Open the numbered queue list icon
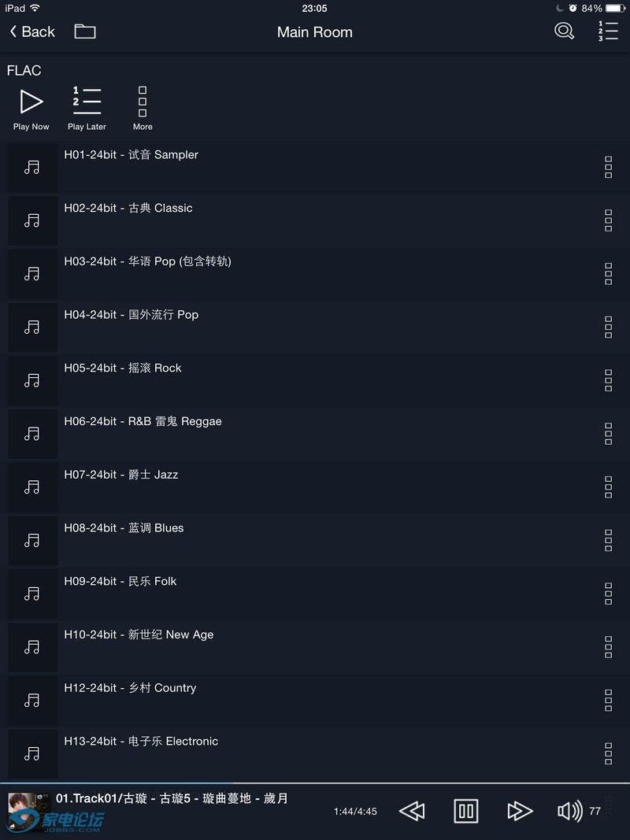Viewport: 630px width, 840px height. pyautogui.click(x=608, y=31)
